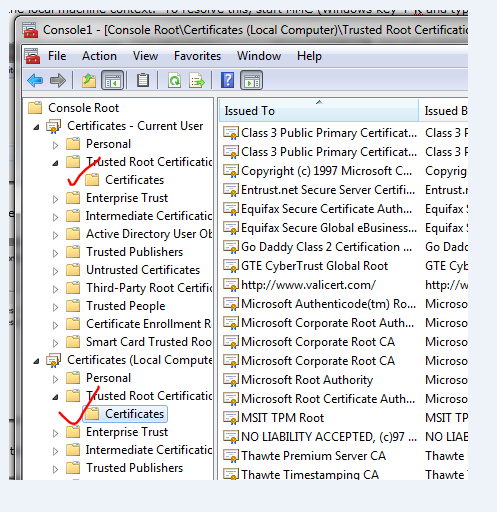Click the clipboard Paste toolbar icon
The height and width of the screenshot is (512, 497).
[143, 80]
